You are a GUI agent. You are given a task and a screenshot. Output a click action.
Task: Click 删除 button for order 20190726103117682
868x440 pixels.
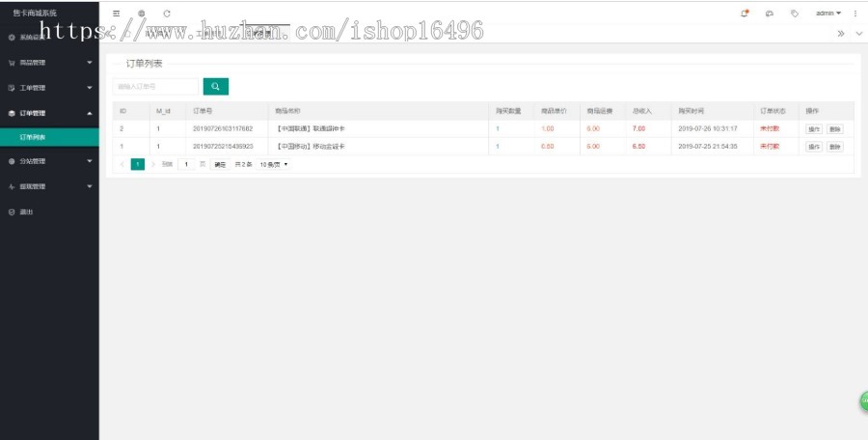tap(835, 129)
